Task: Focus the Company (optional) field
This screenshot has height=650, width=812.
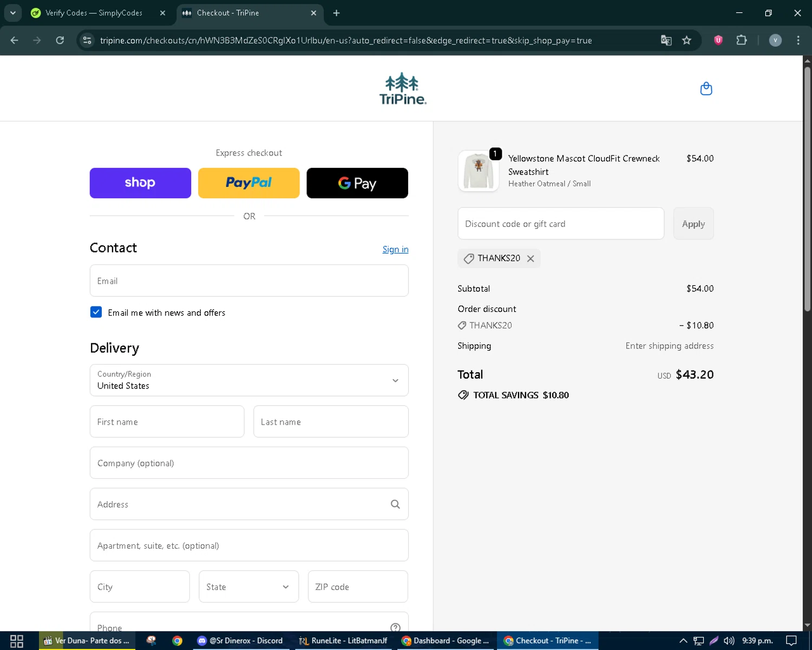Action: (249, 463)
